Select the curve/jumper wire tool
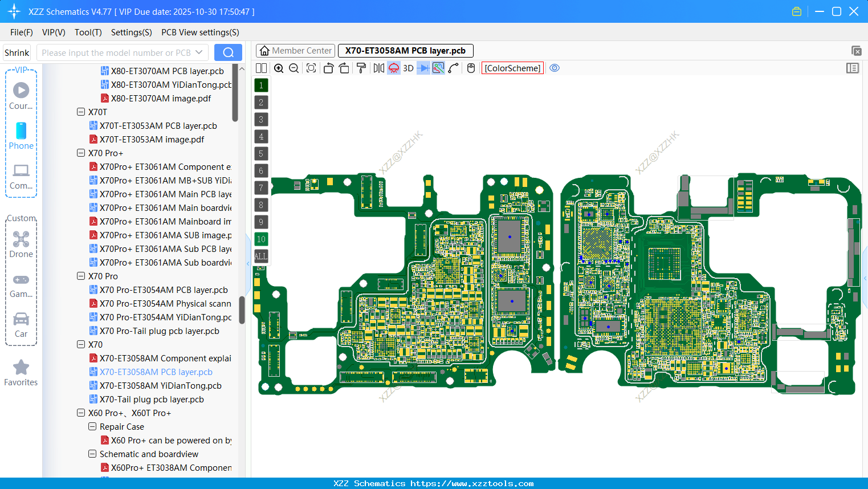Image resolution: width=868 pixels, height=489 pixels. (453, 68)
